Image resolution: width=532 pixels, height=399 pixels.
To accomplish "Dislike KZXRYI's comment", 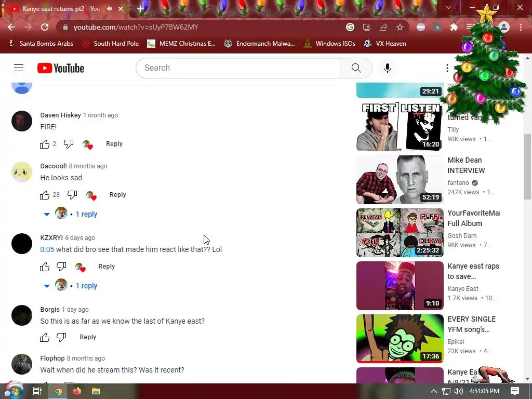I will [61, 267].
